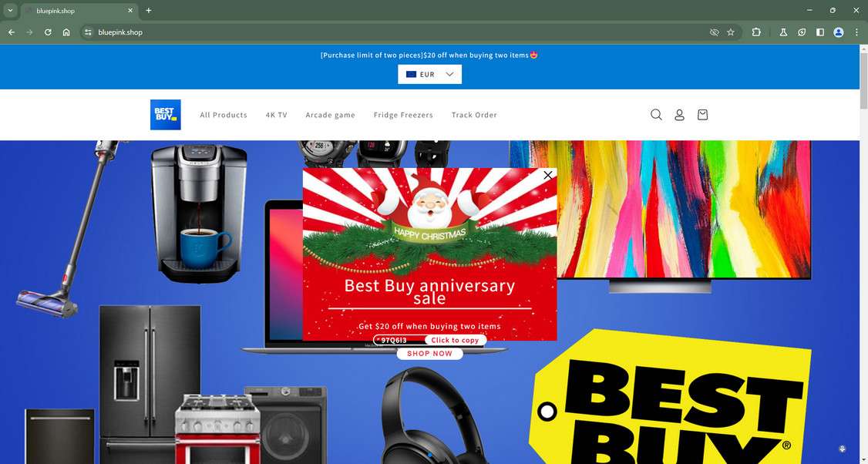Toggle the browser side panel icon
The width and height of the screenshot is (868, 464).
coord(820,32)
